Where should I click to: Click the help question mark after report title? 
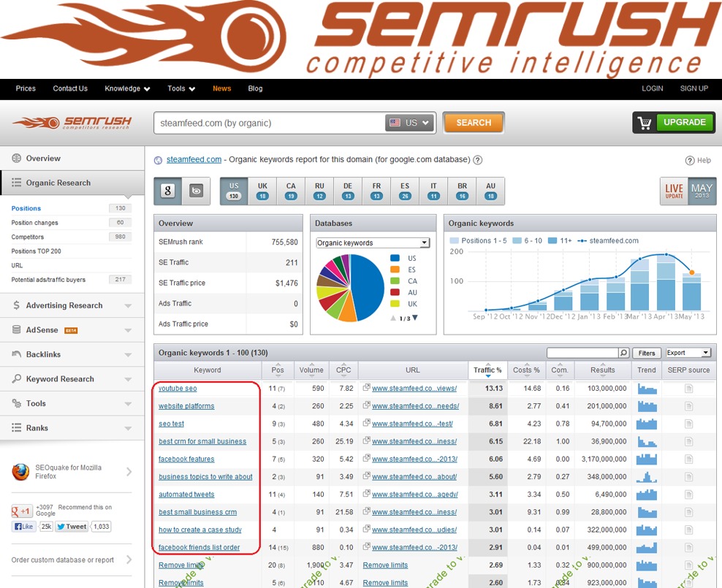tap(478, 160)
